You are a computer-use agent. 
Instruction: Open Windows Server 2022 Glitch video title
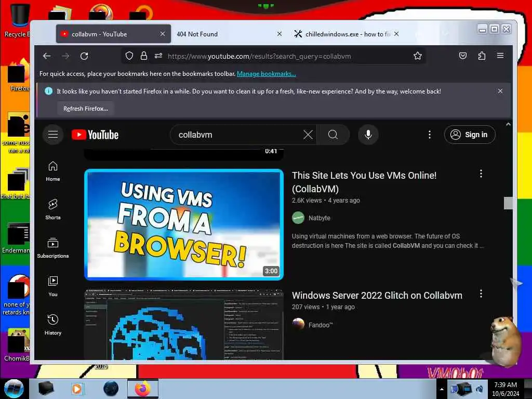(377, 295)
